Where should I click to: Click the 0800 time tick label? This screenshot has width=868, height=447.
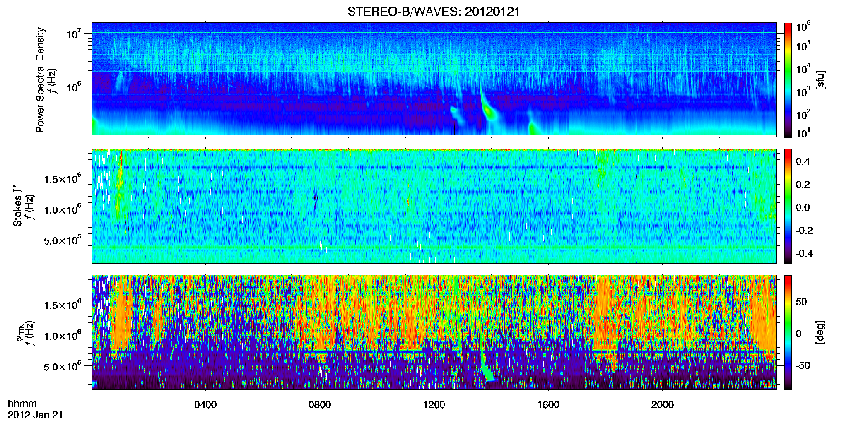(320, 405)
